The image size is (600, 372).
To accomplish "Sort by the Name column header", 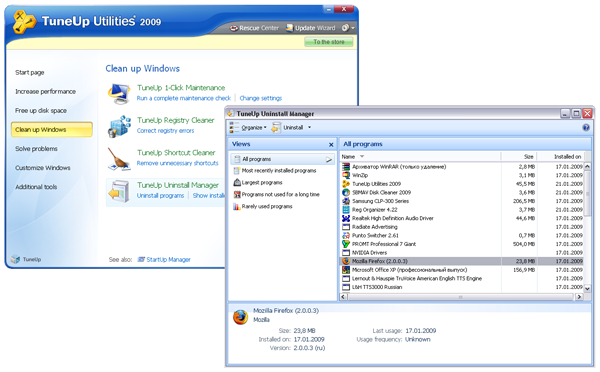I will coord(420,157).
